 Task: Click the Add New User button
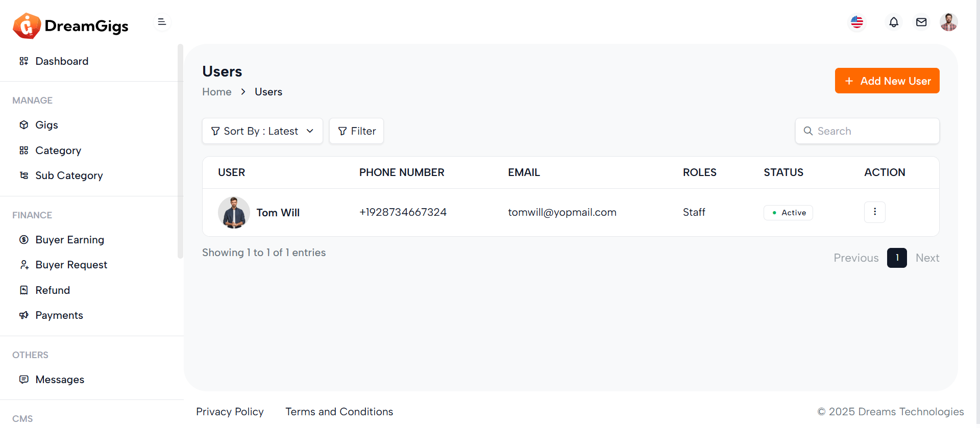(x=887, y=81)
